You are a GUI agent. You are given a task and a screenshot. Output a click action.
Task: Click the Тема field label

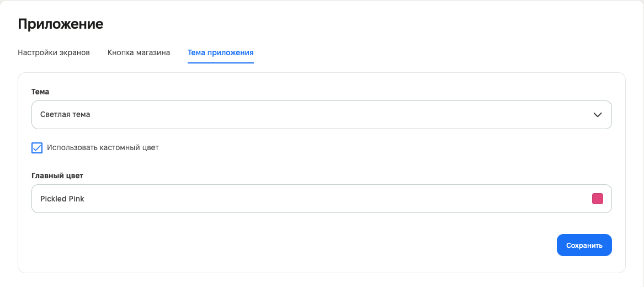coord(40,92)
